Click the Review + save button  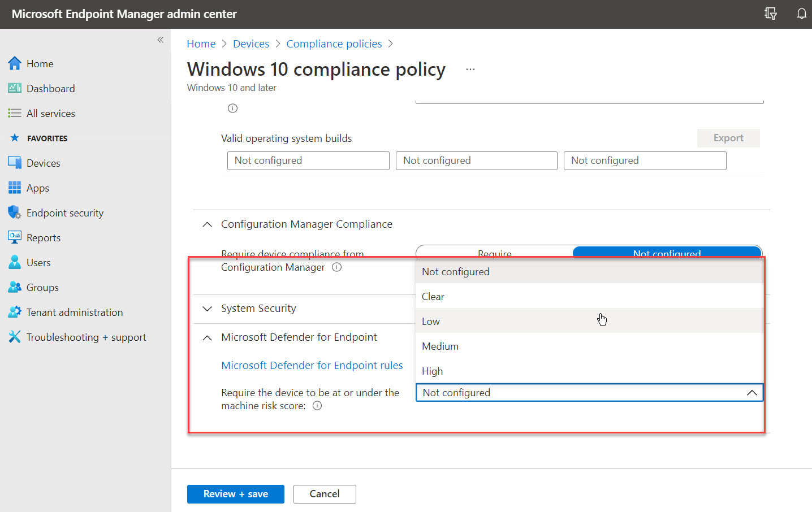pyautogui.click(x=236, y=494)
